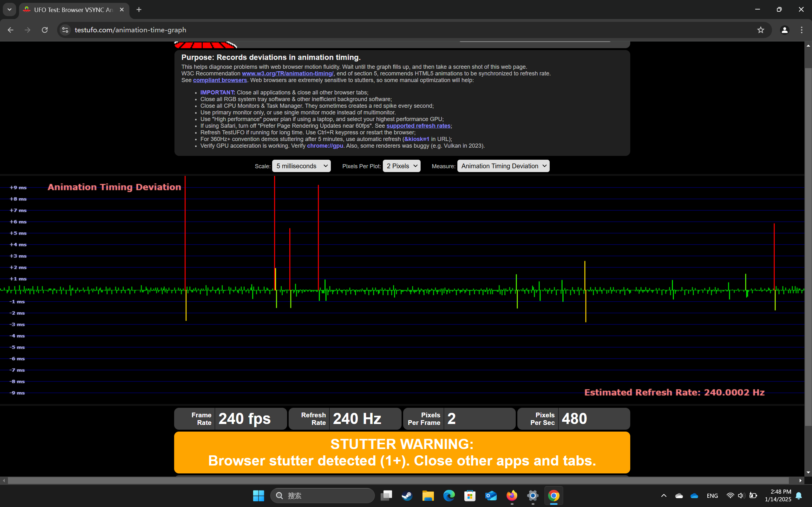Open the Pixels Per Plot dropdown
Screen dimensions: 812x507
[401, 166]
